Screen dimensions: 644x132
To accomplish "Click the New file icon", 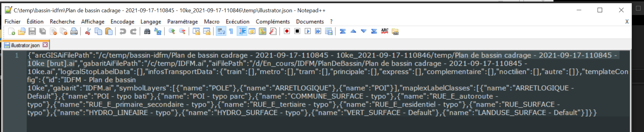I will tap(12, 31).
